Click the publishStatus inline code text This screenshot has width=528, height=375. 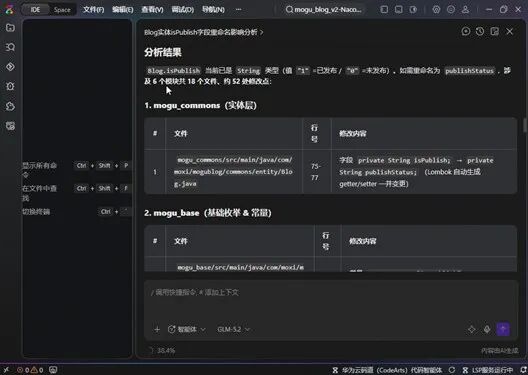(469, 71)
